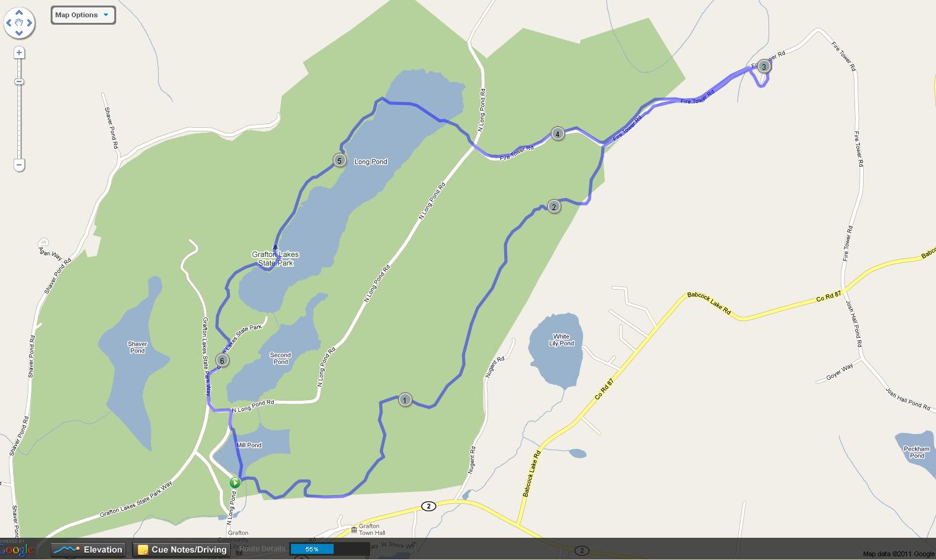Click the 55% progress bar
This screenshot has height=560, width=936.
point(330,549)
